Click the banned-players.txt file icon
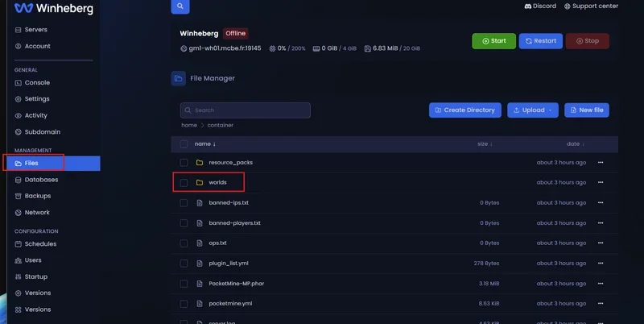The width and height of the screenshot is (644, 324). point(200,223)
